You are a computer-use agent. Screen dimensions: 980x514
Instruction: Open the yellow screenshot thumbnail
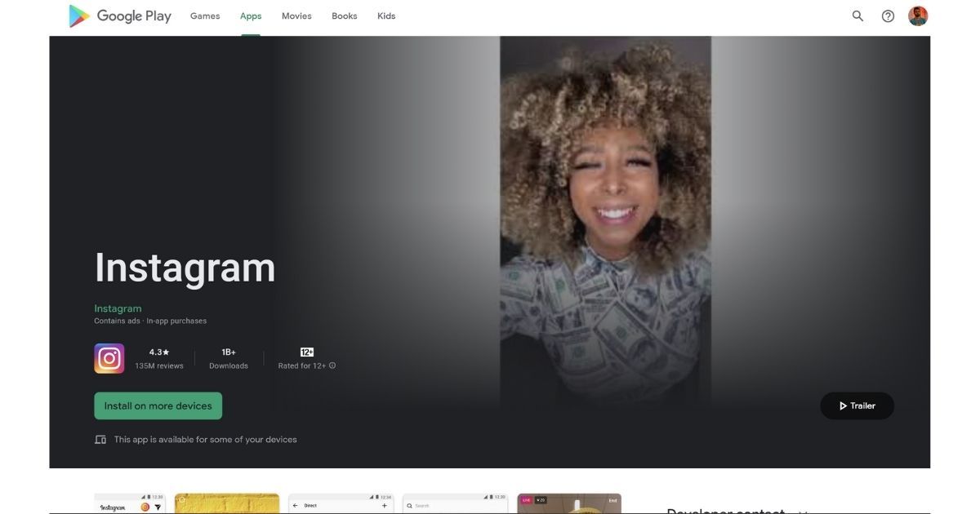pos(227,503)
